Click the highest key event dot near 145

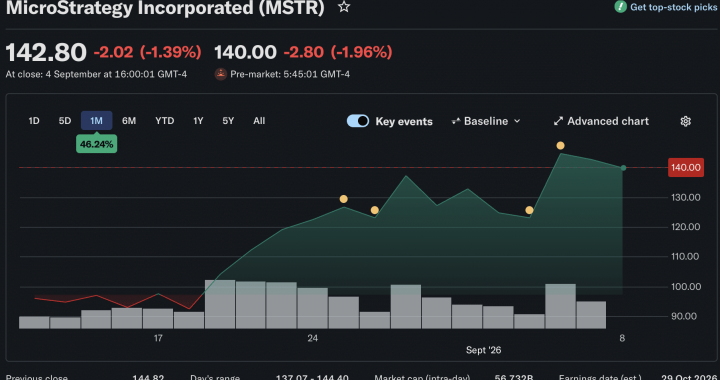coord(560,145)
